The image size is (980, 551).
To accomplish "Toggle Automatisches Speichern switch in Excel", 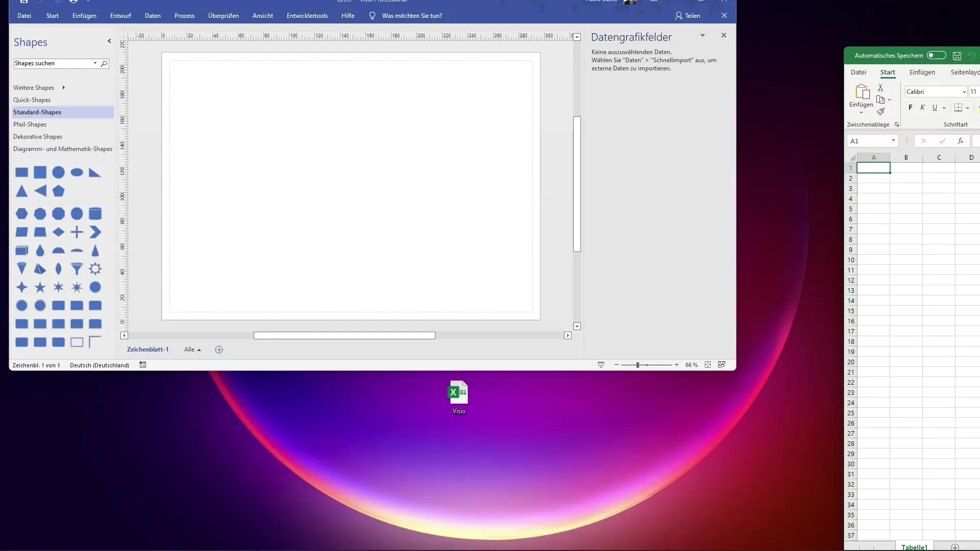I will (937, 55).
